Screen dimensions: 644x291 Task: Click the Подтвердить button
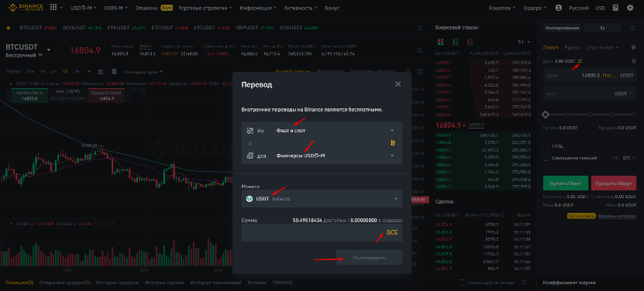[369, 258]
